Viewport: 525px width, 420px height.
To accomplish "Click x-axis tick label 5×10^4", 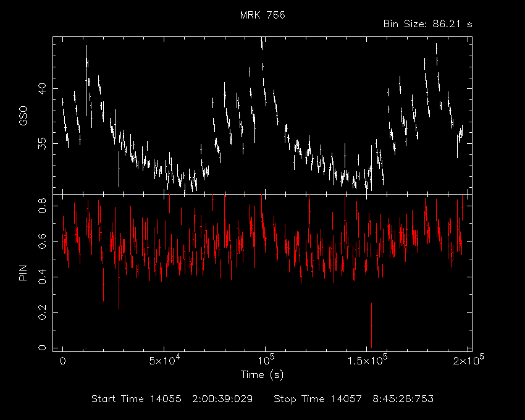I will point(165,359).
